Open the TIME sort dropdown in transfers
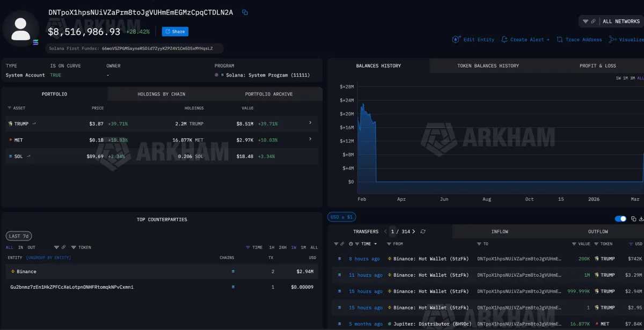 363,244
